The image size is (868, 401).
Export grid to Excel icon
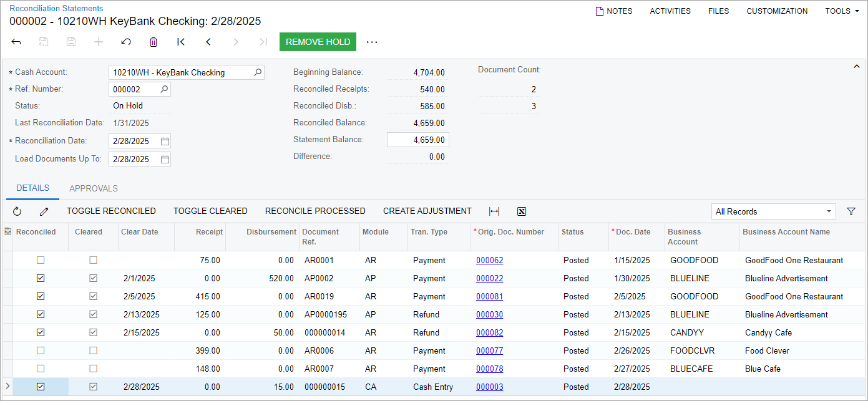[522, 211]
